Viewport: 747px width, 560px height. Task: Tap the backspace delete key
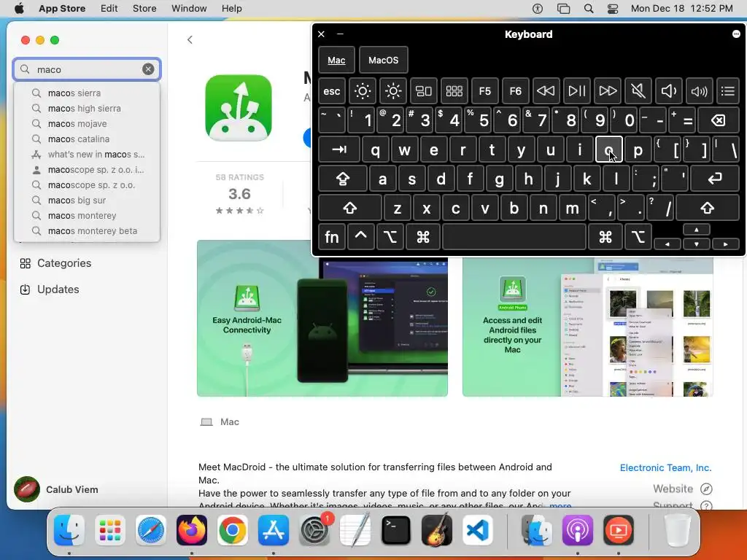point(719,120)
